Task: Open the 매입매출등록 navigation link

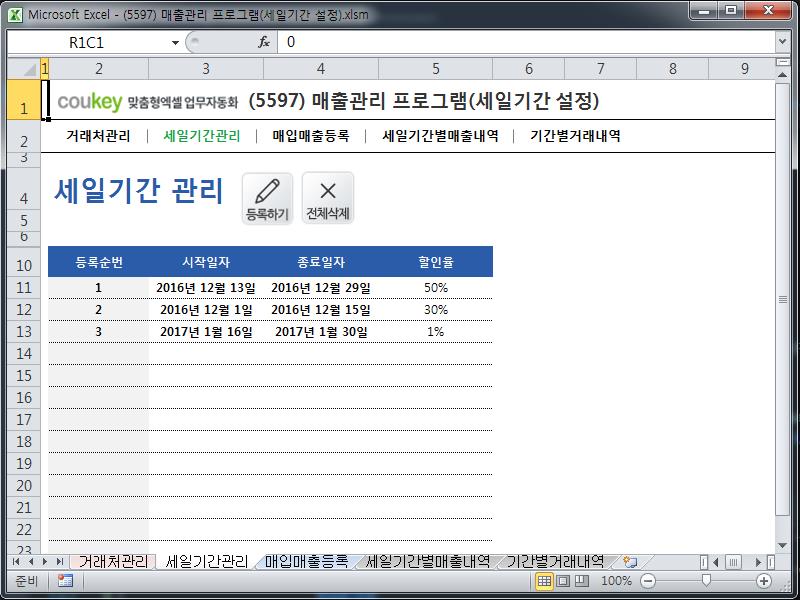Action: (311, 136)
